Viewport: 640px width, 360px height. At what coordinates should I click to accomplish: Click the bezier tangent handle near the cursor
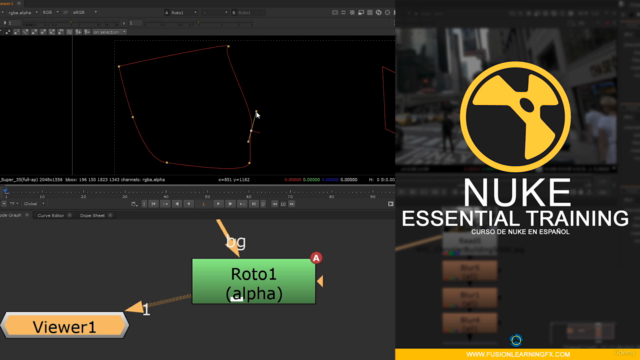256,111
